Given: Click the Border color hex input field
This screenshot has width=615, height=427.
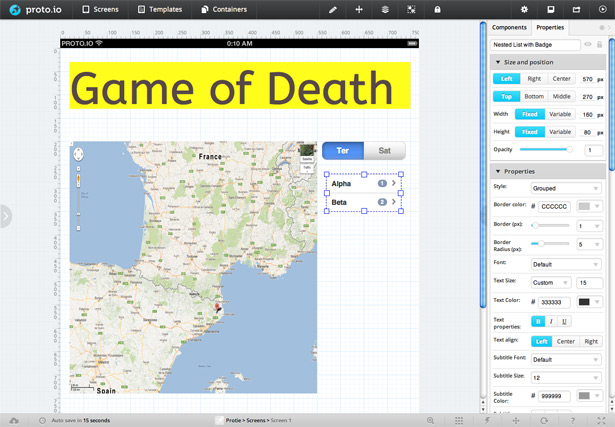Looking at the screenshot, I should [554, 206].
